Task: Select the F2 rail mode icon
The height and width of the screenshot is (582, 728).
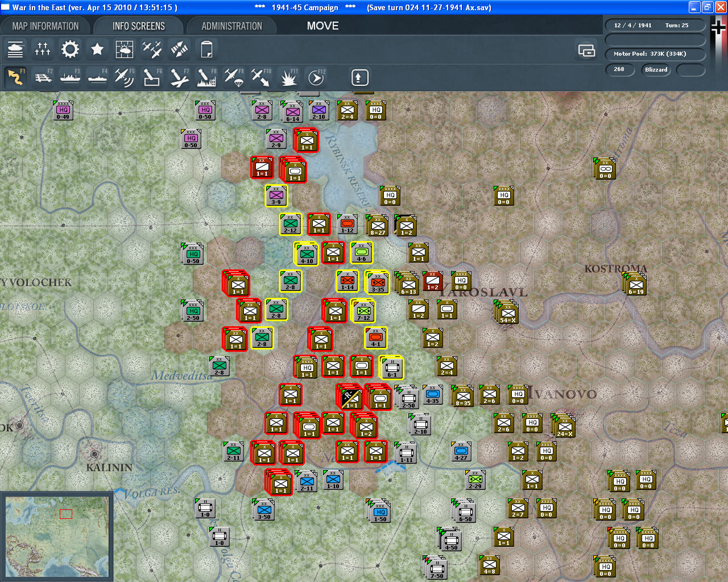Action: [x=43, y=77]
